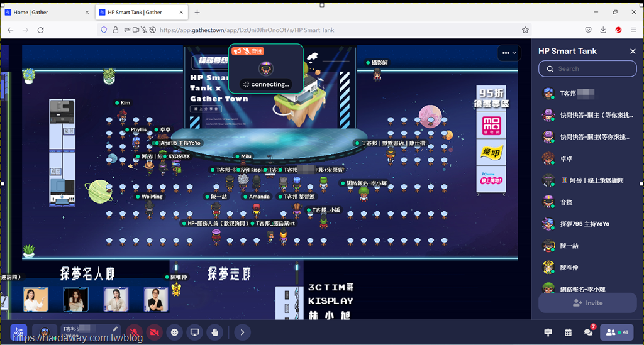
Task: Open the browser hamburger menu
Action: (x=633, y=30)
